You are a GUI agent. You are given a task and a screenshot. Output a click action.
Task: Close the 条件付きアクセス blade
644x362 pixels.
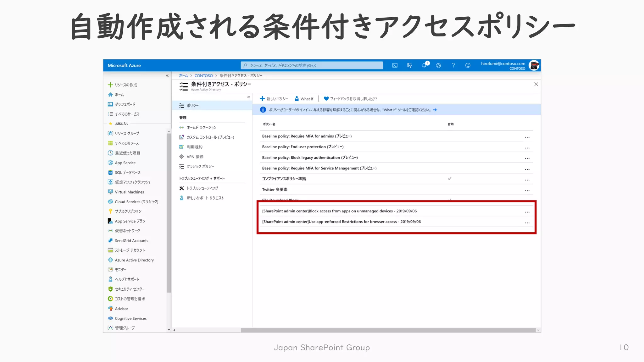pyautogui.click(x=536, y=84)
